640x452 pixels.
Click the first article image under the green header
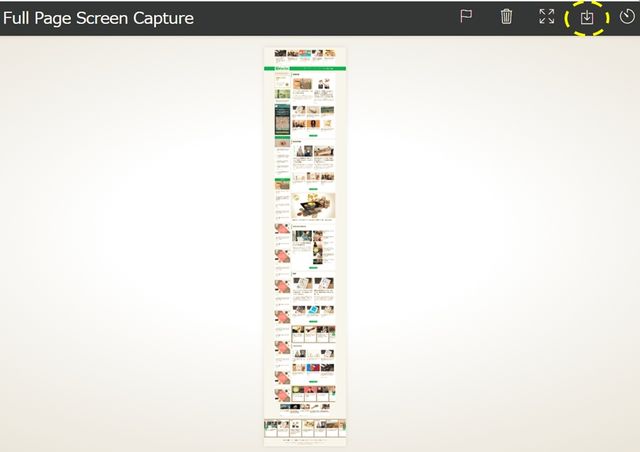[302, 84]
